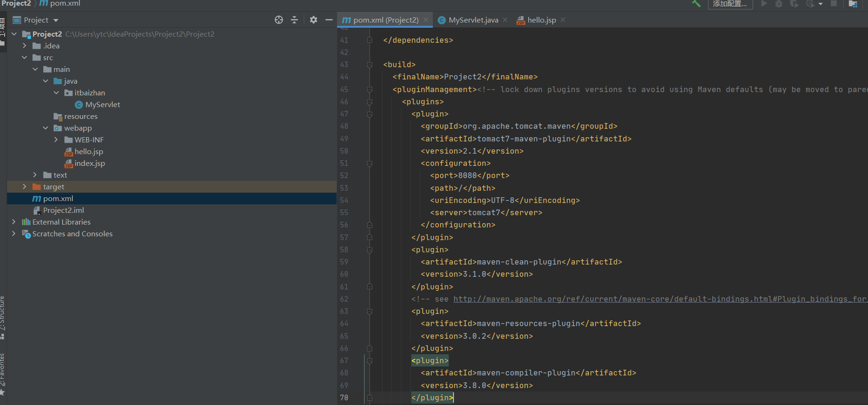Open the Structure tool window tab
Screen dimensions: 868x405
2,317
